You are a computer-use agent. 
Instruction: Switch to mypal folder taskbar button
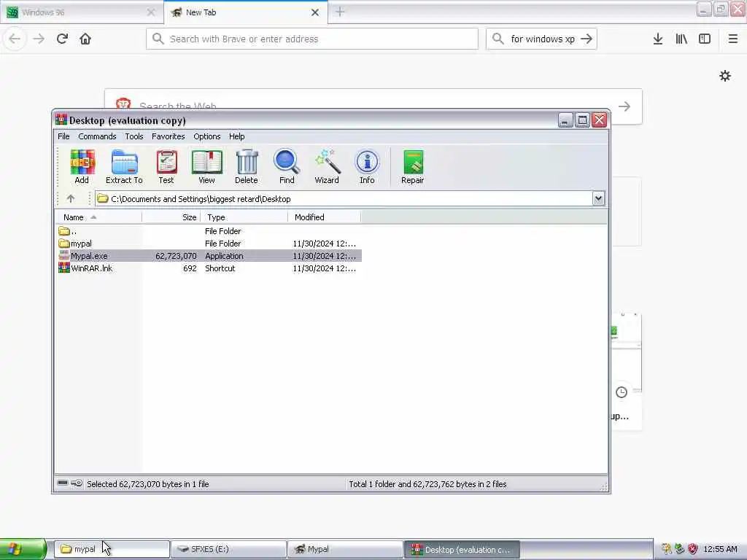[x=112, y=549]
